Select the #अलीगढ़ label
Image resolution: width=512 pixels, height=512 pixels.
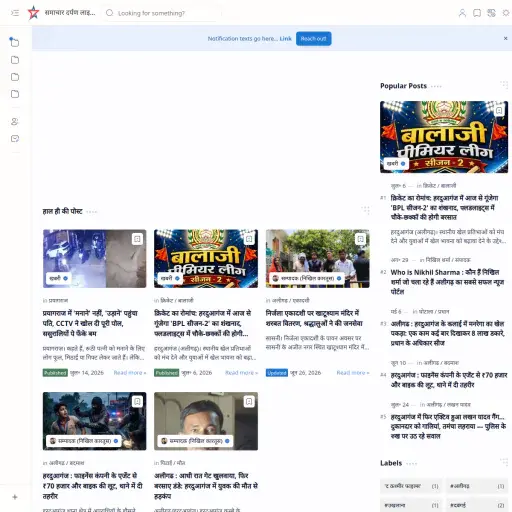point(477,486)
